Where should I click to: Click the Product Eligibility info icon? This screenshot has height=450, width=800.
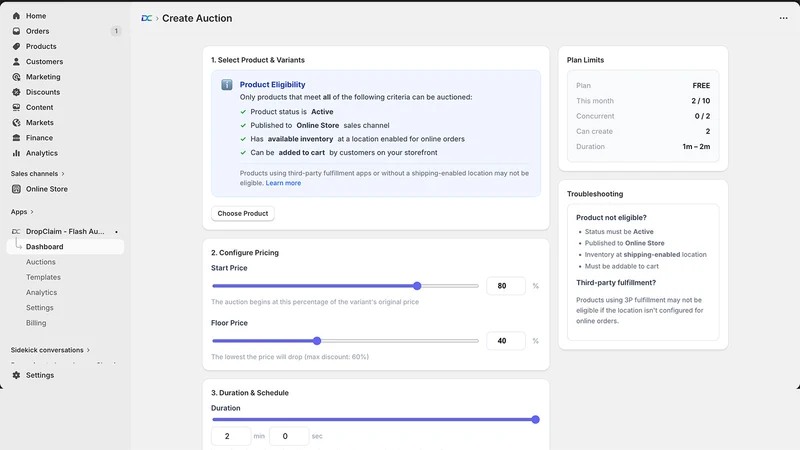click(x=227, y=85)
